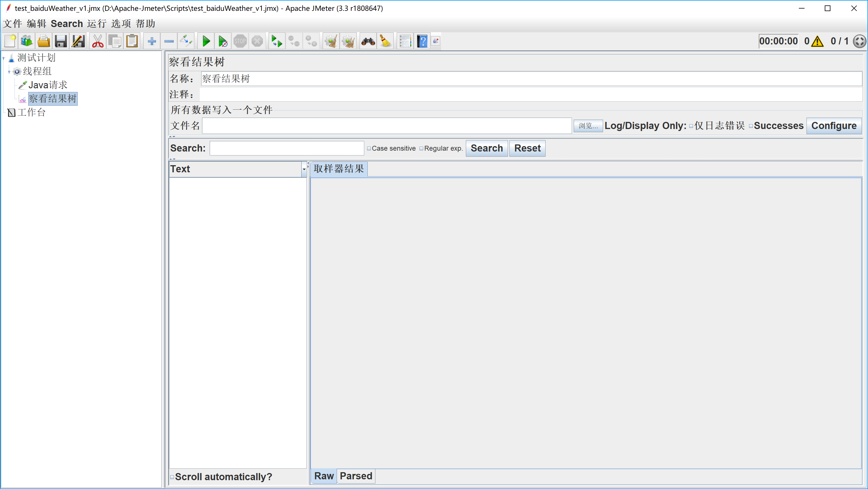Click the blue plus Expand All icon
The image size is (868, 489).
(x=152, y=42)
